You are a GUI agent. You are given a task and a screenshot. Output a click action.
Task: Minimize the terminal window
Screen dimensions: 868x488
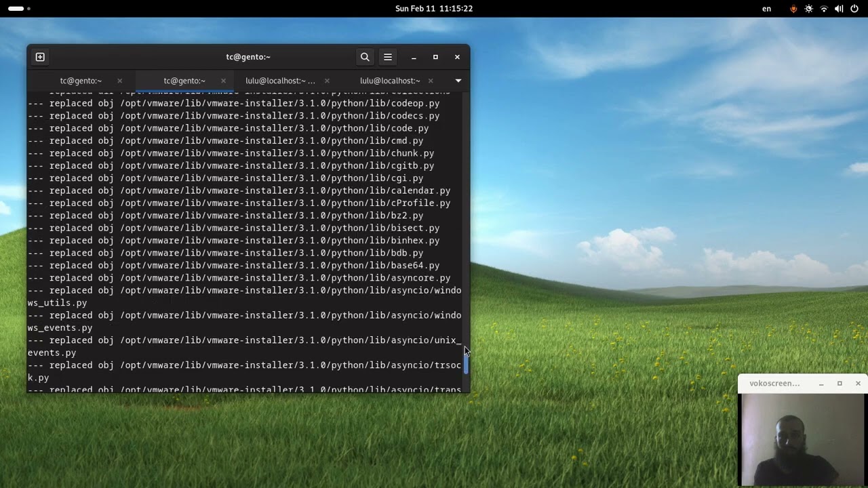point(414,57)
